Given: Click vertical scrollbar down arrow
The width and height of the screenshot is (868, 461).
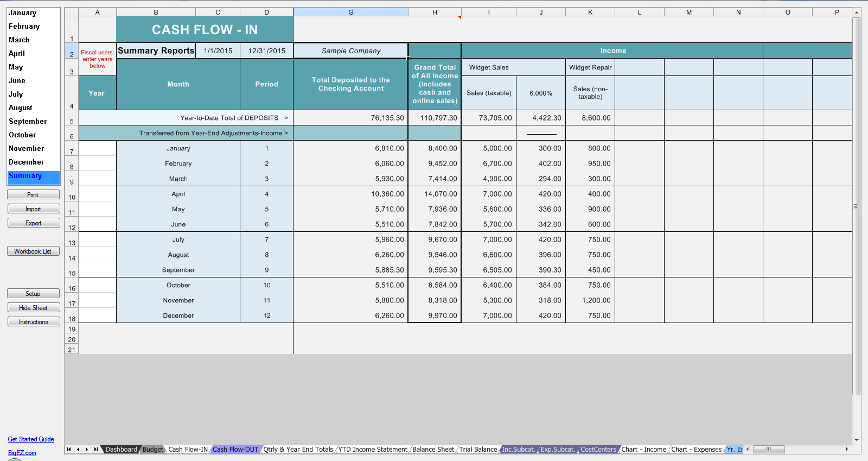Looking at the screenshot, I should [857, 440].
